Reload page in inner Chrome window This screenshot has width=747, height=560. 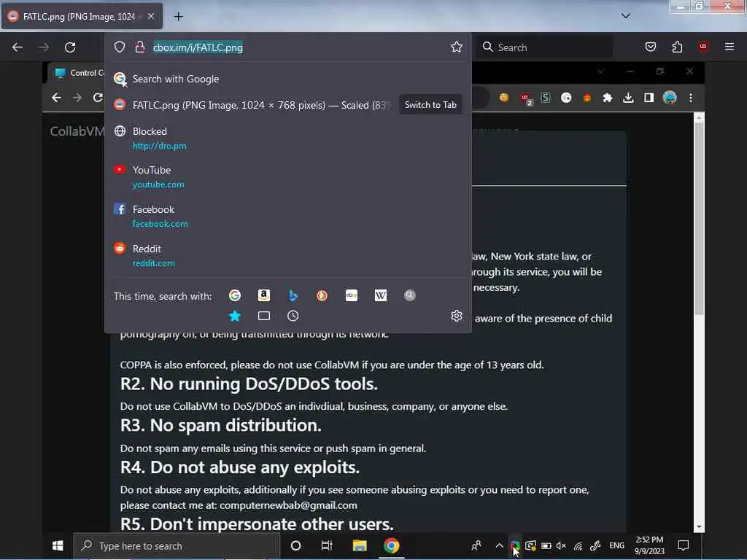[98, 98]
